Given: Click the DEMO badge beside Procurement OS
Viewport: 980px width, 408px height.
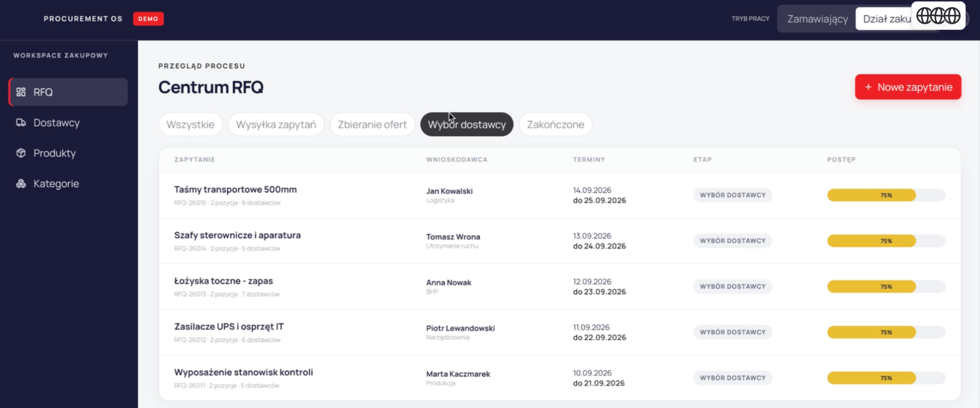Looking at the screenshot, I should tap(148, 19).
